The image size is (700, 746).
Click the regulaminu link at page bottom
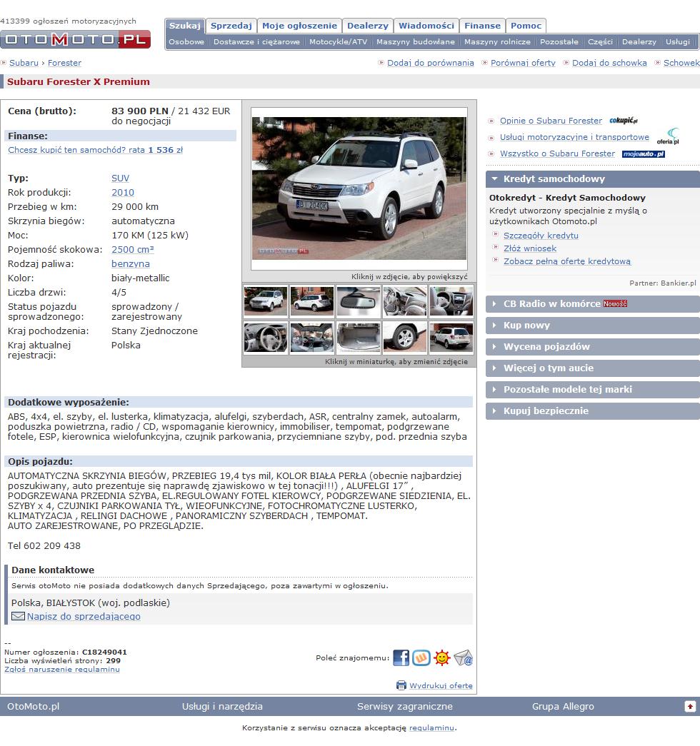click(431, 728)
